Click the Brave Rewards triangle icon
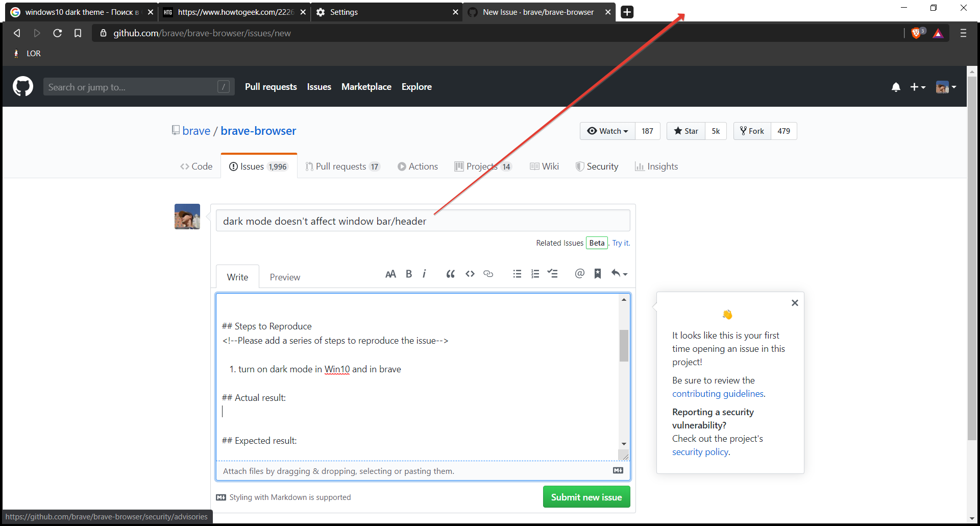Viewport: 980px width, 526px height. 938,33
